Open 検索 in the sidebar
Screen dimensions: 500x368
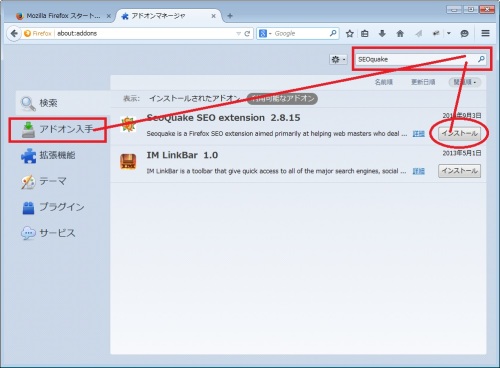pos(62,103)
